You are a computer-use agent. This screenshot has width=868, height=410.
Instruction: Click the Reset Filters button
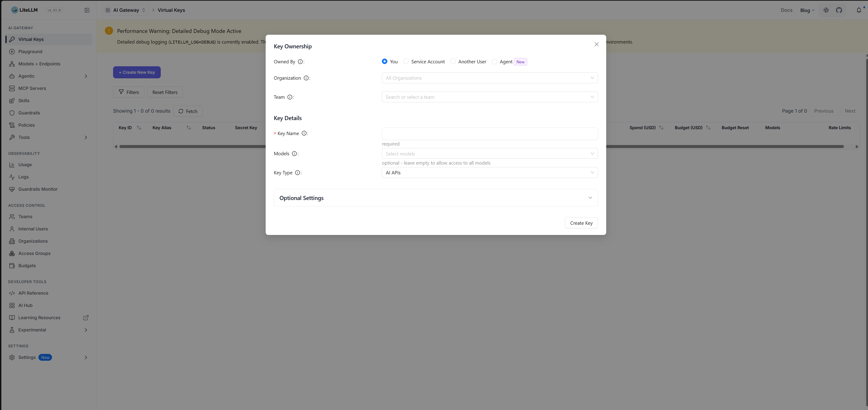tap(165, 92)
